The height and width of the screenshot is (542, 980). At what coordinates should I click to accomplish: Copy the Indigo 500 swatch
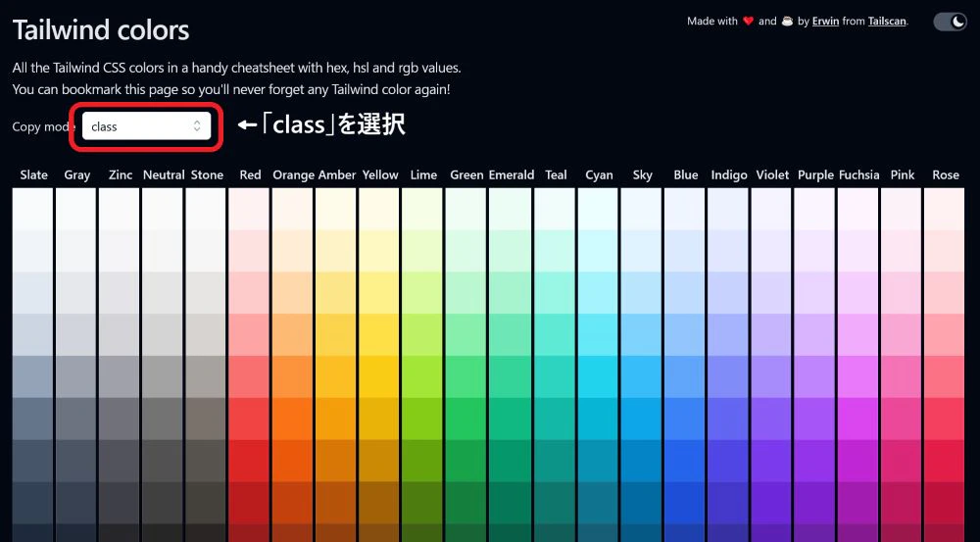(x=729, y=419)
